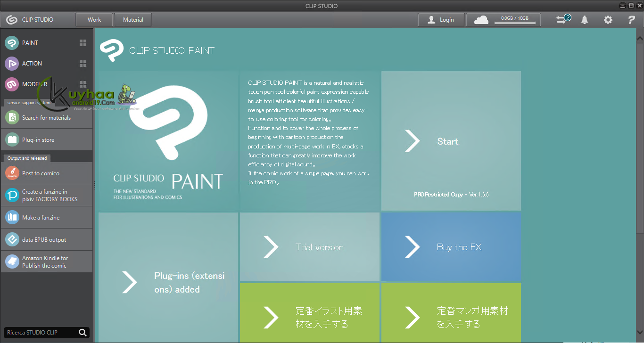The height and width of the screenshot is (343, 644).
Task: Click the cloud storage usage bar 0.0GB / 10GB
Action: coord(515,20)
